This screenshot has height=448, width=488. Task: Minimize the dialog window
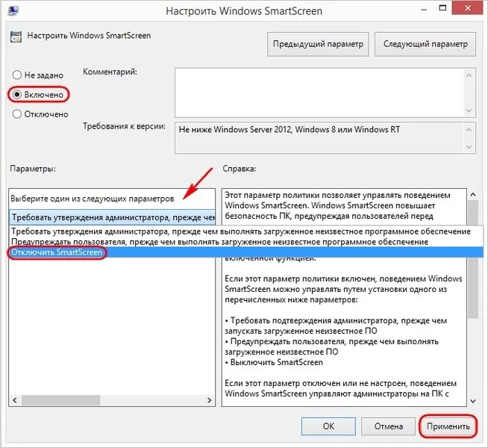coord(424,10)
